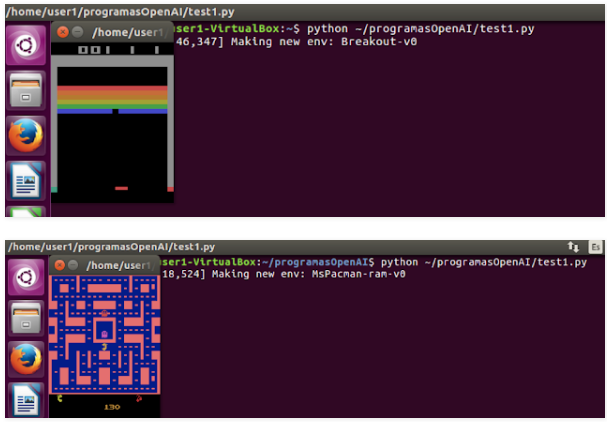Click python test1.py command in top terminal
607x422 pixels.
pyautogui.click(x=420, y=29)
